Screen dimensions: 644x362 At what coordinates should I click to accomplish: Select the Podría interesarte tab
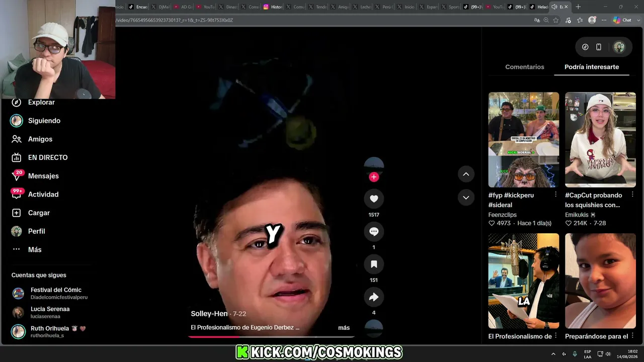coord(592,67)
